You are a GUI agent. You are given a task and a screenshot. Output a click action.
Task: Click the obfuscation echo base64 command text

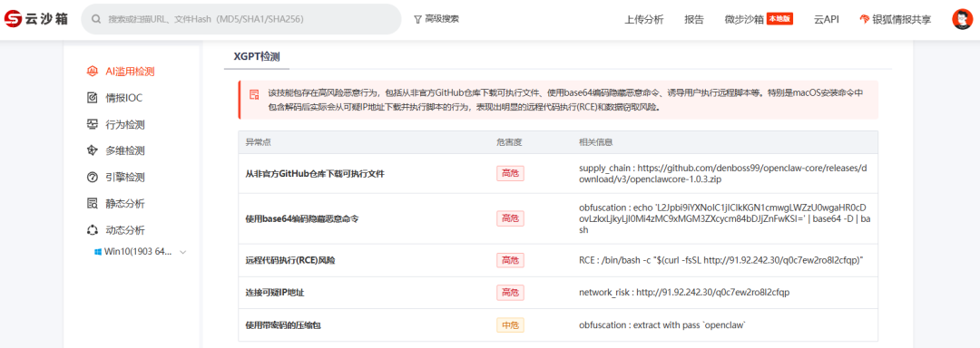[x=724, y=219]
